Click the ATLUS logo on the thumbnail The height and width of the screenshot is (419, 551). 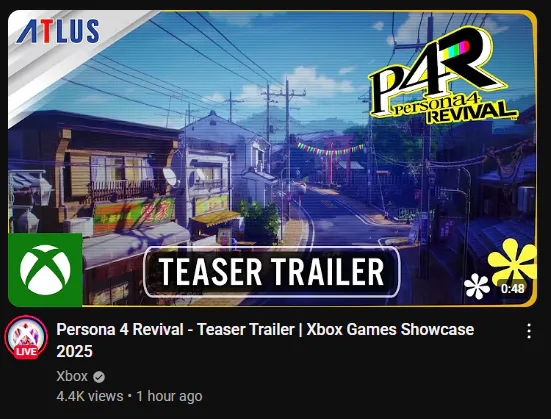(x=58, y=31)
